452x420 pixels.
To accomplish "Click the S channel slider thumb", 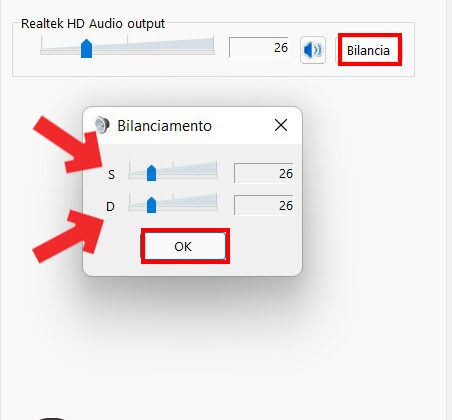I will 151,173.
